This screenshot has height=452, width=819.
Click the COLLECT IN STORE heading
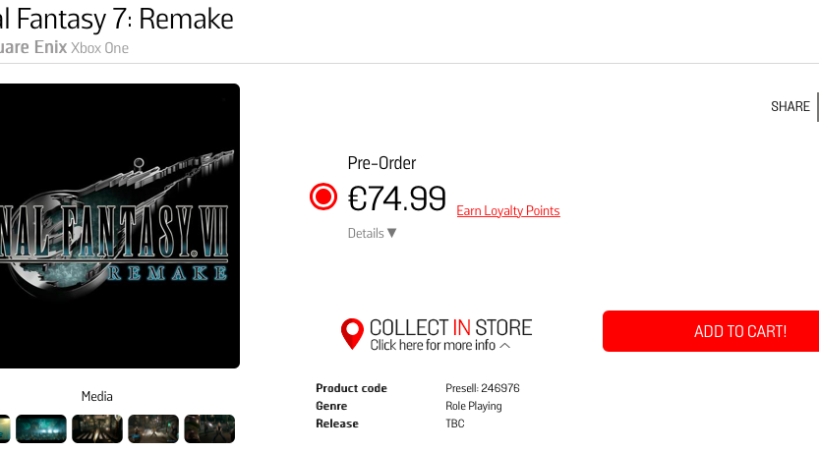450,327
